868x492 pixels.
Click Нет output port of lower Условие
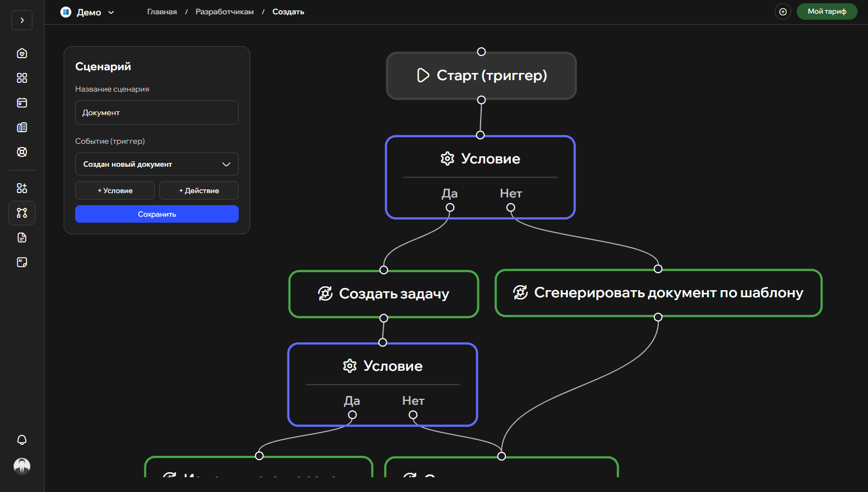[413, 415]
